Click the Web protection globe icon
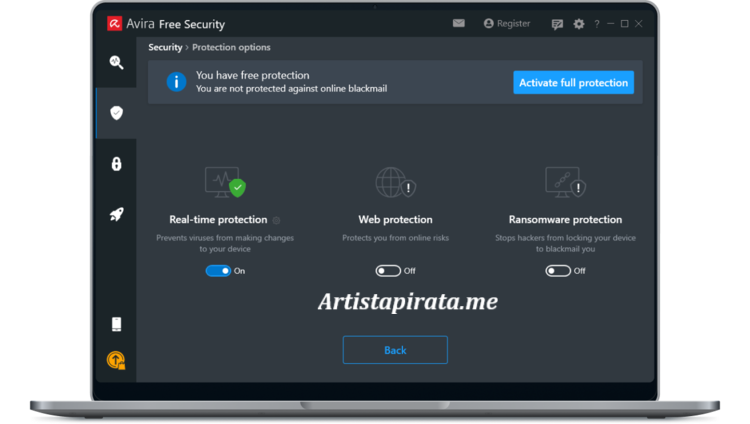Screen dimensions: 750x424 click(396, 182)
